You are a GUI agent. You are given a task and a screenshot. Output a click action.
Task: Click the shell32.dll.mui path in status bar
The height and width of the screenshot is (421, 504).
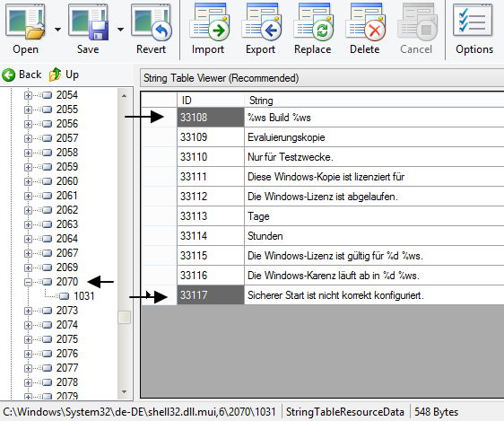139,412
